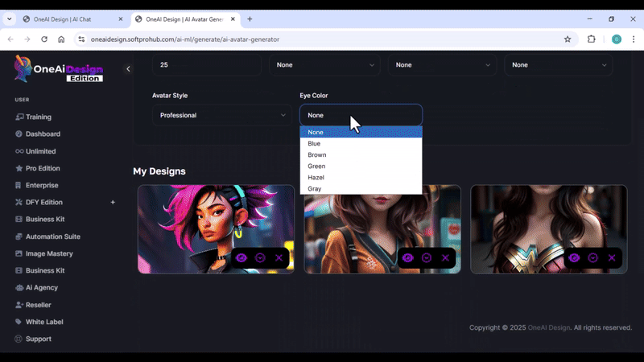Download the Wonder Woman avatar design
644x362 pixels.
click(x=593, y=257)
